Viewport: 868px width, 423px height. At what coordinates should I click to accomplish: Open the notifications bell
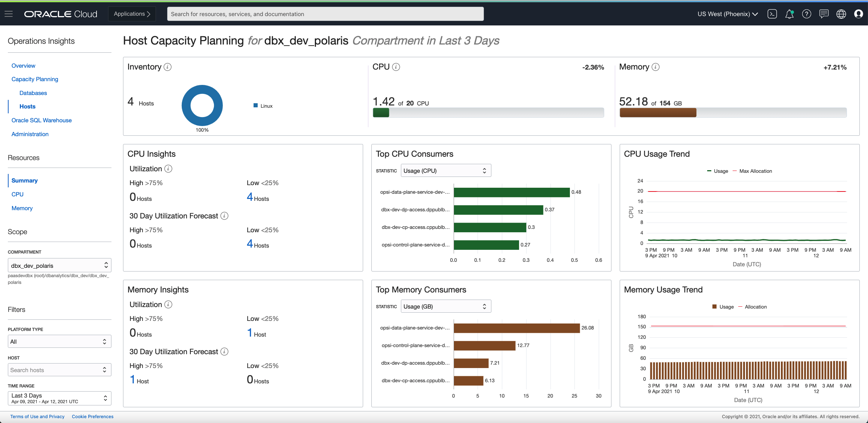point(789,14)
